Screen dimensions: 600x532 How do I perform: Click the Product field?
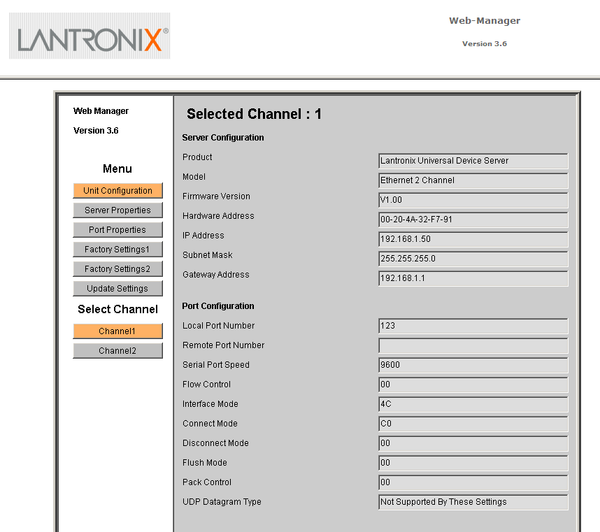pos(473,161)
